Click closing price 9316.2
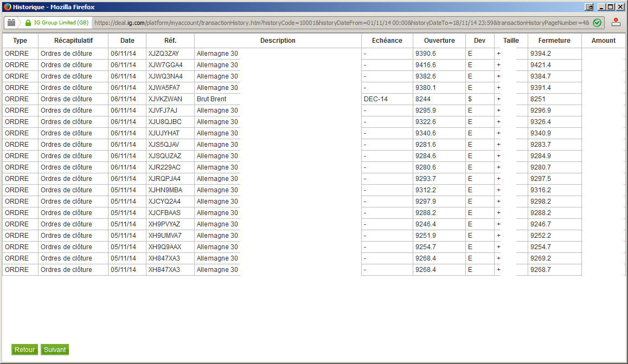This screenshot has height=364, width=628. 541,190
